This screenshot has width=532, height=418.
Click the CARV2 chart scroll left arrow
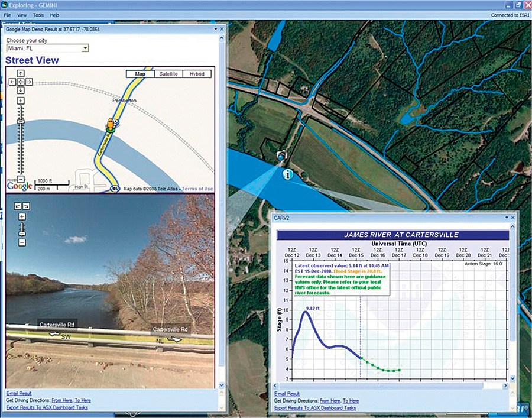(275, 385)
